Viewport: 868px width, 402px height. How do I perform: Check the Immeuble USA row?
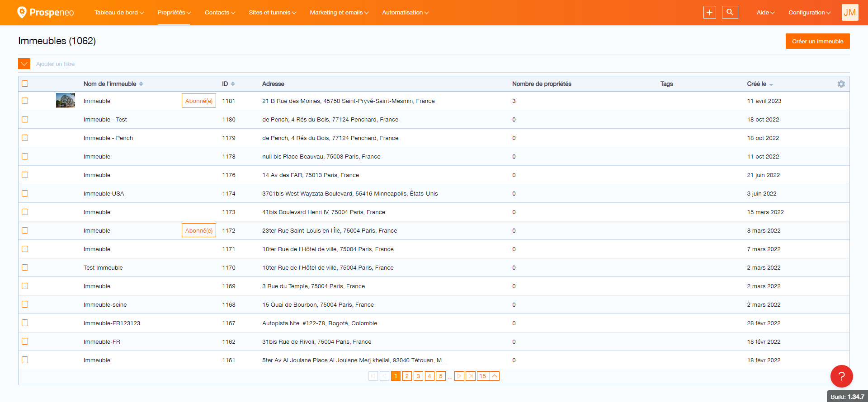pos(25,193)
